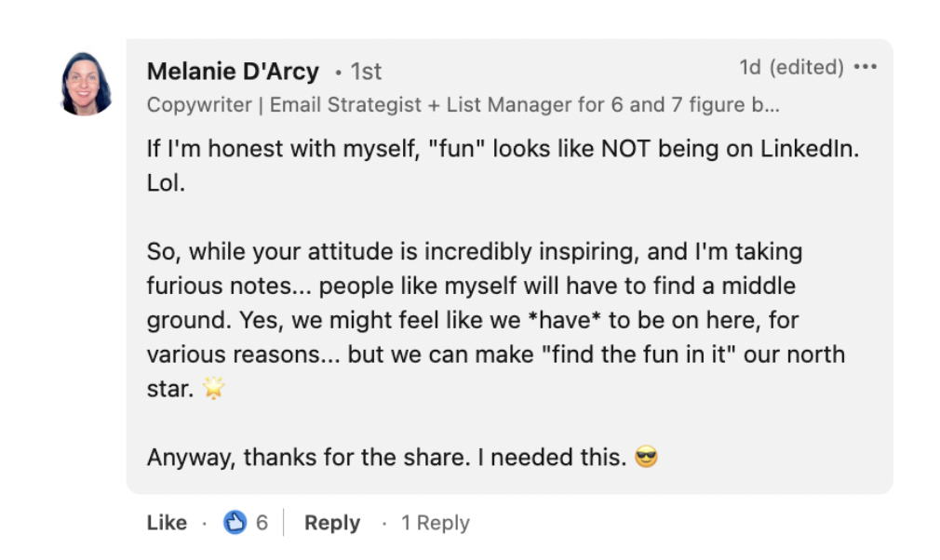Open the three-dot comment options menu
Image resolution: width=940 pixels, height=560 pixels.
pos(865,68)
